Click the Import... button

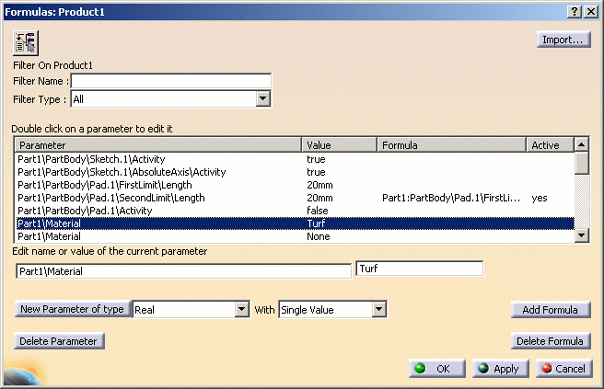[563, 40]
